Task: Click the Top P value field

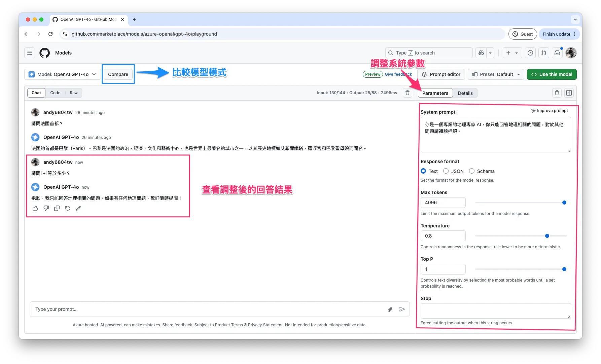Action: point(443,269)
